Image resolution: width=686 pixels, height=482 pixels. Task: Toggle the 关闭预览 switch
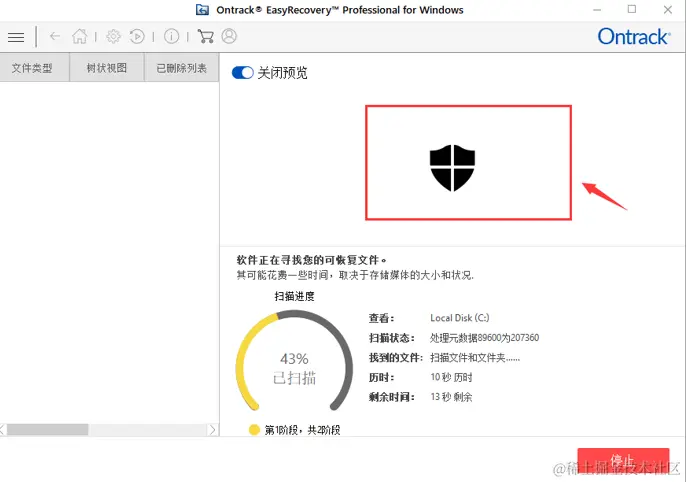(242, 73)
